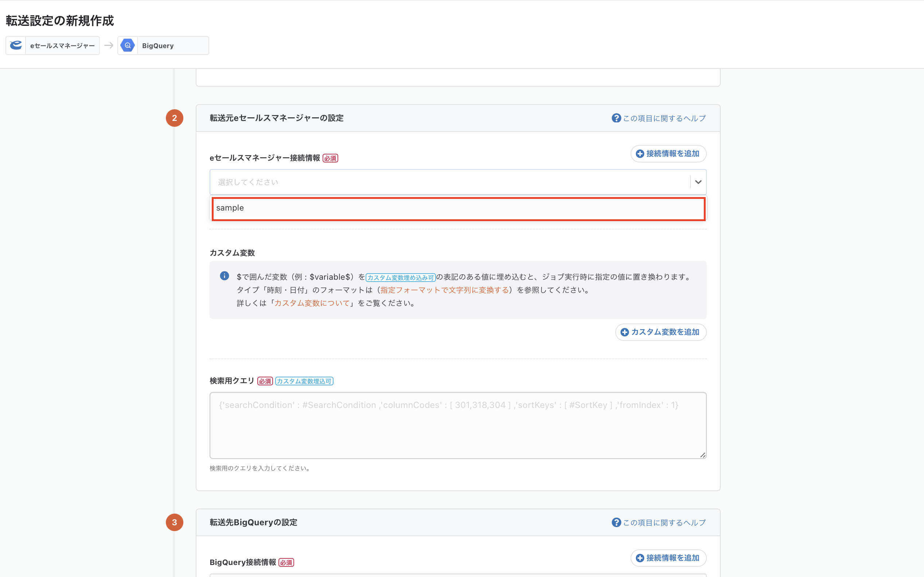
Task: Open the 指定フォーマットで文字列に変換する link
Action: pos(444,290)
